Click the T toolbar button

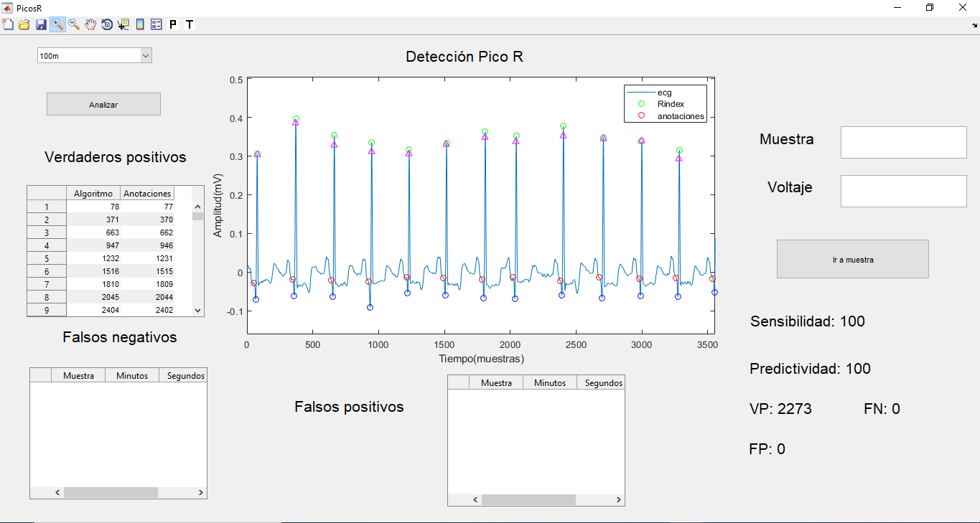(190, 24)
